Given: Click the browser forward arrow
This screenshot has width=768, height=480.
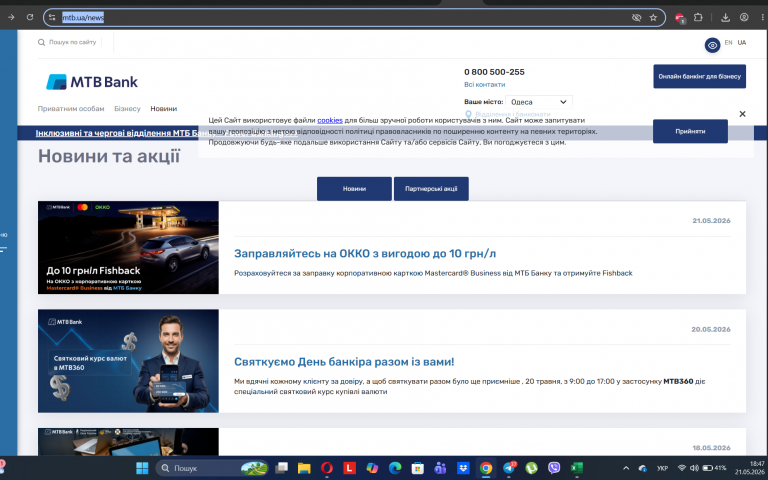Looking at the screenshot, I should pyautogui.click(x=11, y=17).
